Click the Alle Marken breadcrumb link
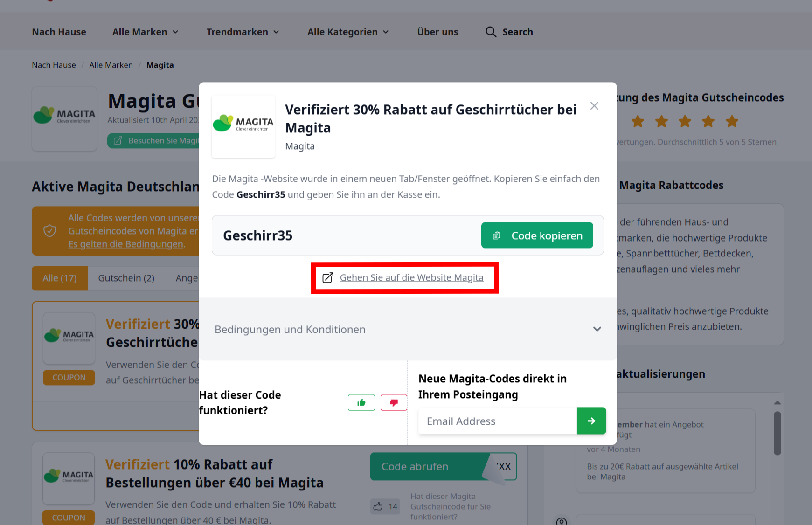This screenshot has width=812, height=525. [x=111, y=65]
